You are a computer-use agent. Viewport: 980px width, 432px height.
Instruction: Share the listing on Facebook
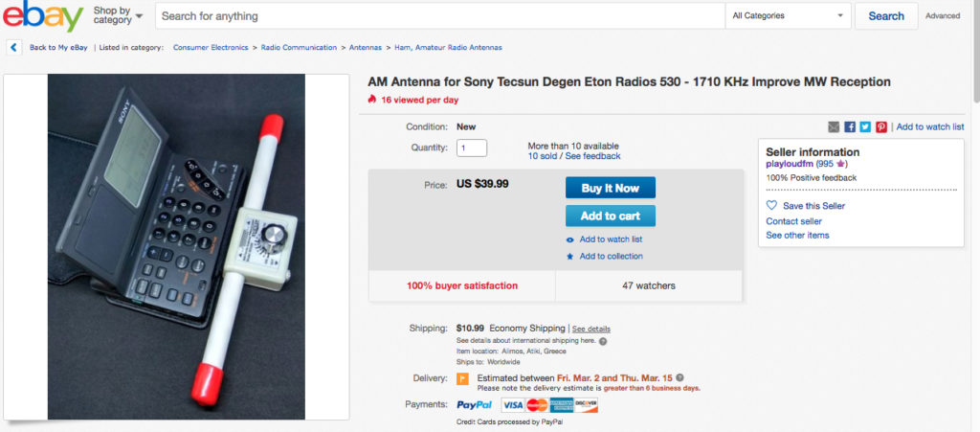(x=850, y=126)
